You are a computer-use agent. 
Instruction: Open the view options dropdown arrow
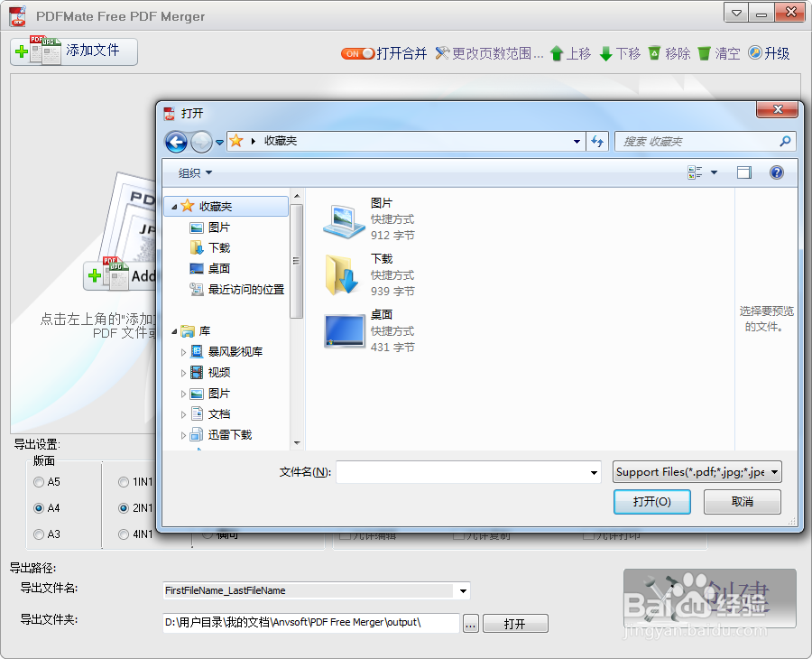click(x=715, y=172)
